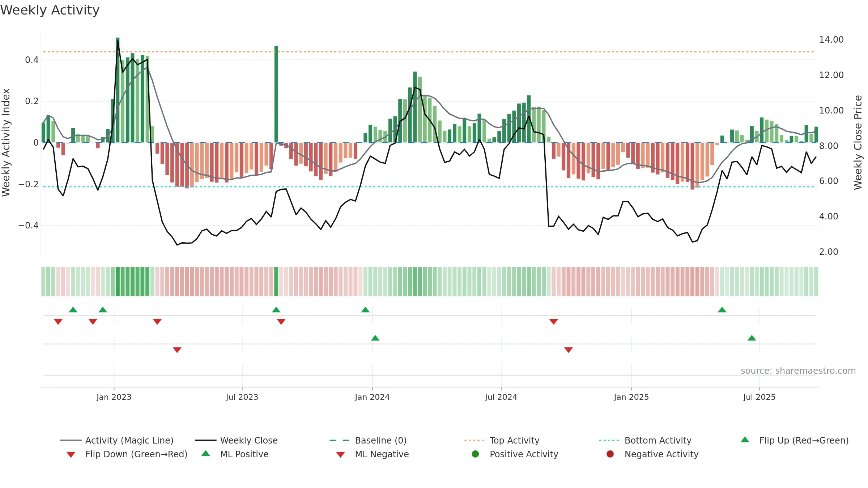Toggle Bottom Activity legend entry

[645, 440]
